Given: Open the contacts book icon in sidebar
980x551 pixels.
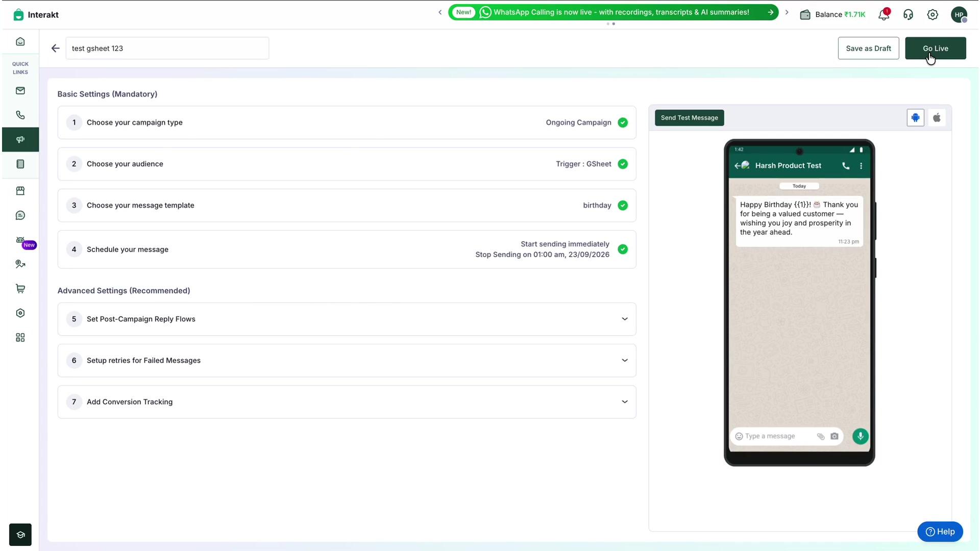Looking at the screenshot, I should click(x=20, y=164).
